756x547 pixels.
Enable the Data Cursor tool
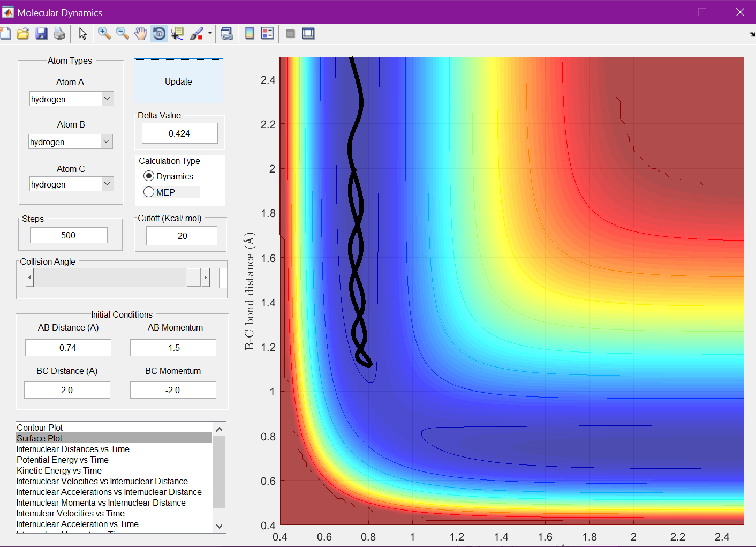coord(177,34)
